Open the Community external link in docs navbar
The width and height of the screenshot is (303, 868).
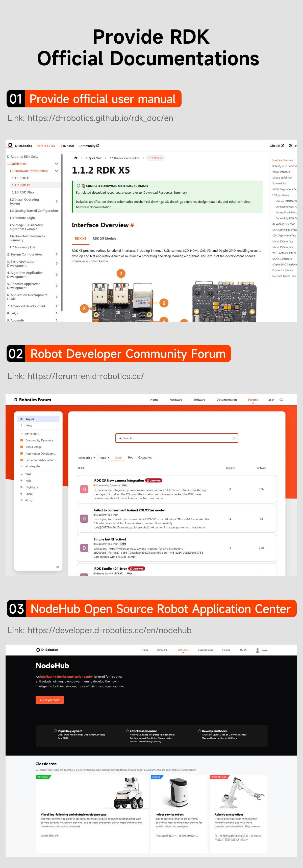click(x=89, y=146)
